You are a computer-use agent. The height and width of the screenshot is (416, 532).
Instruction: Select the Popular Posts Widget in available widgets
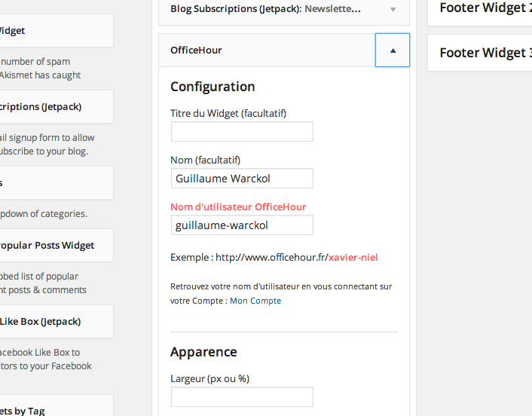point(57,246)
